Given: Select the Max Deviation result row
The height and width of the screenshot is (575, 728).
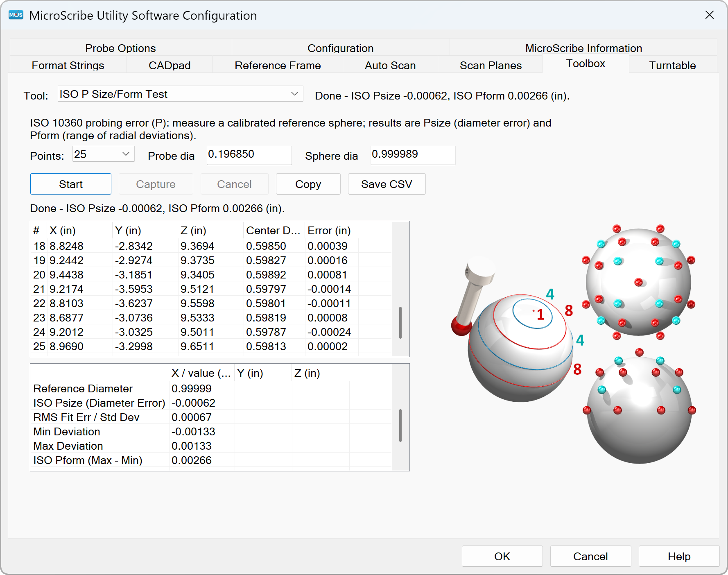Looking at the screenshot, I should (211, 446).
